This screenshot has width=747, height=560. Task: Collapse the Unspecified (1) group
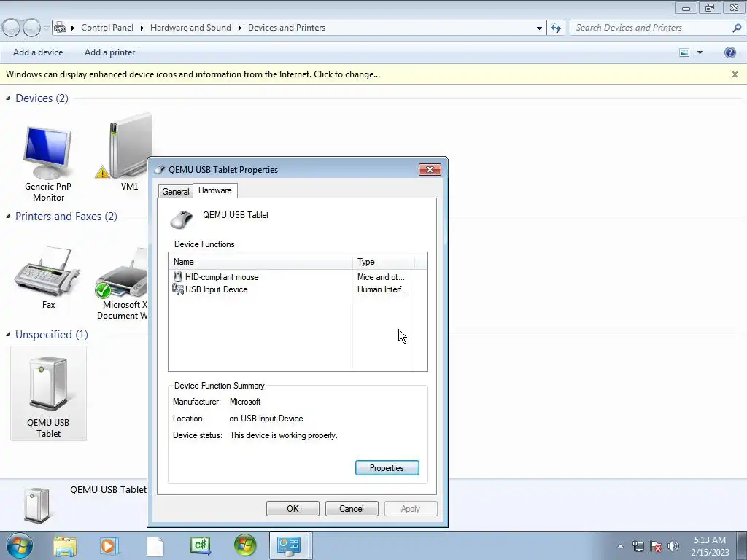click(7, 334)
